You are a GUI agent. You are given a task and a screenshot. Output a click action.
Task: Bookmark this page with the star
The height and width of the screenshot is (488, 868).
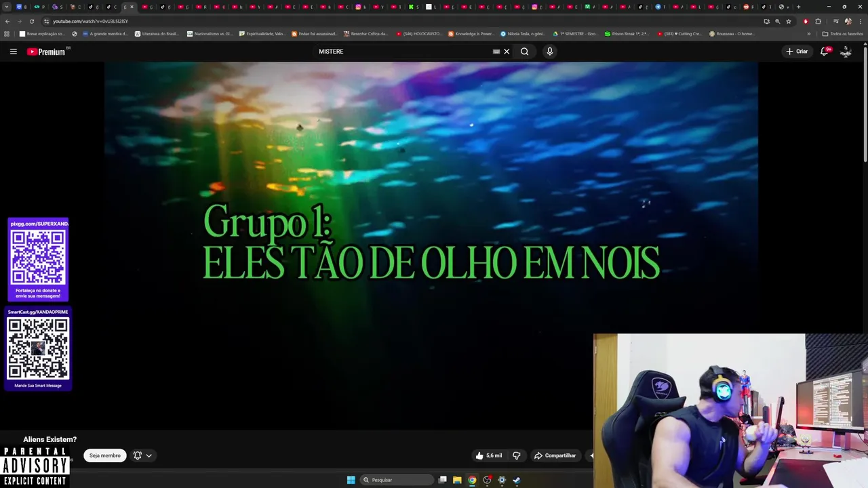788,21
